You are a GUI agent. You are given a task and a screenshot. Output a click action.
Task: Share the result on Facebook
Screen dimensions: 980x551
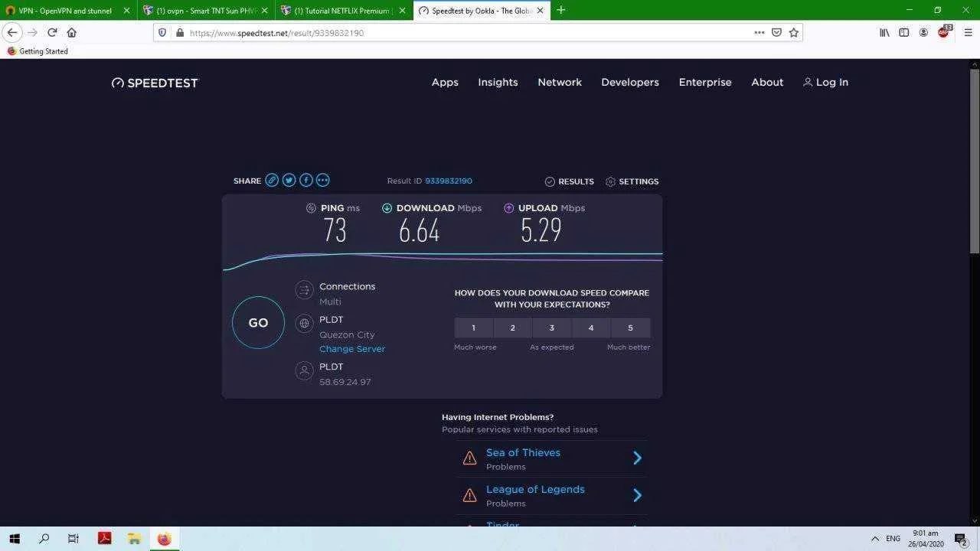click(305, 181)
